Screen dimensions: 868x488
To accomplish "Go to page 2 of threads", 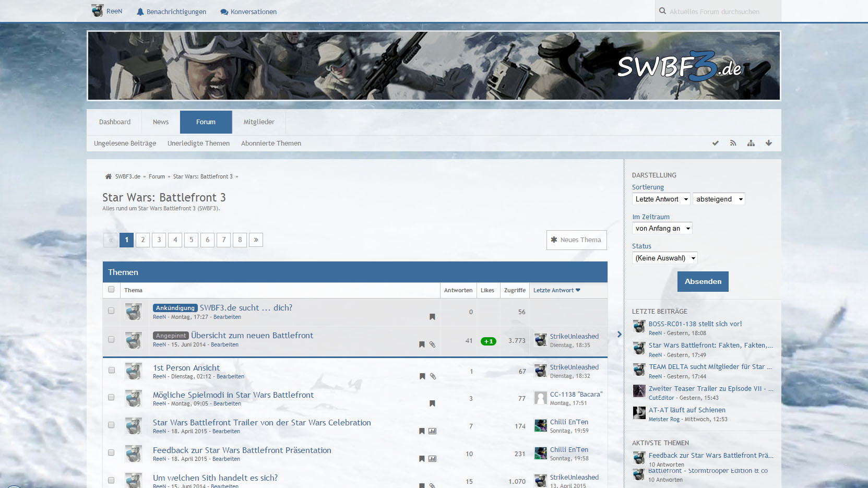I will 142,240.
